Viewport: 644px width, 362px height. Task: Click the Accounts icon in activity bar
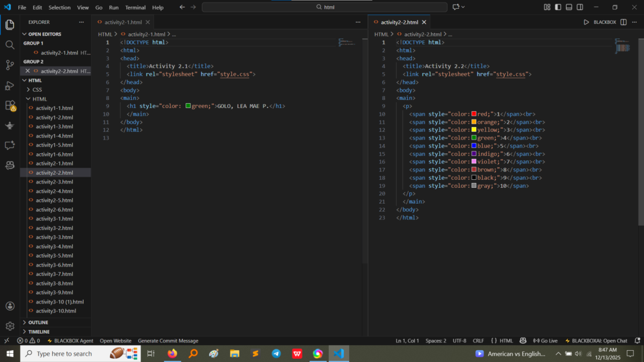pos(9,306)
